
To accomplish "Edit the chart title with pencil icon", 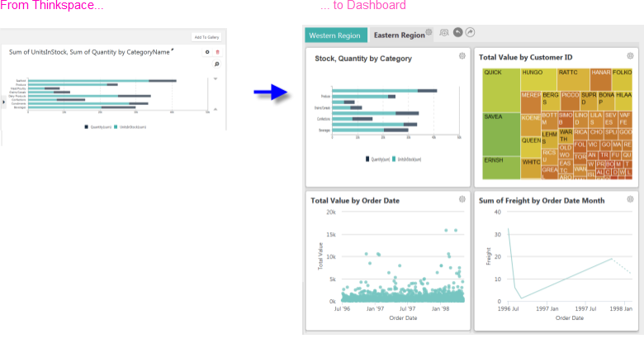I will [x=173, y=50].
